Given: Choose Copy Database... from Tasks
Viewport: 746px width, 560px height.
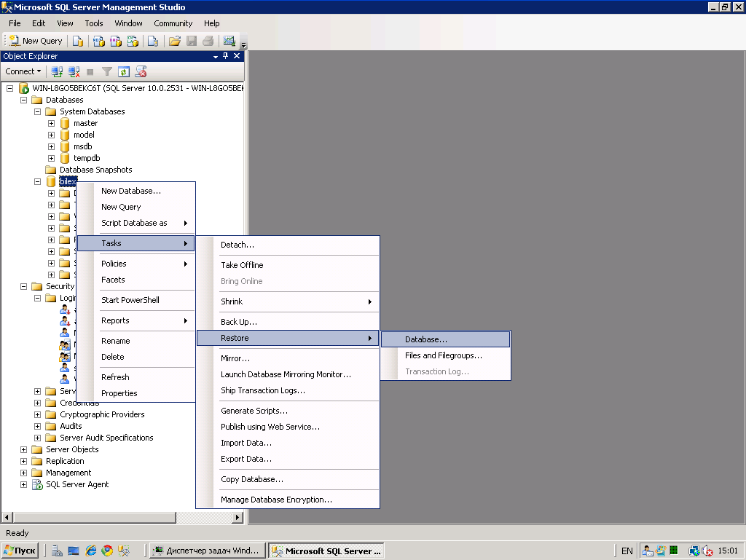Looking at the screenshot, I should [288, 479].
